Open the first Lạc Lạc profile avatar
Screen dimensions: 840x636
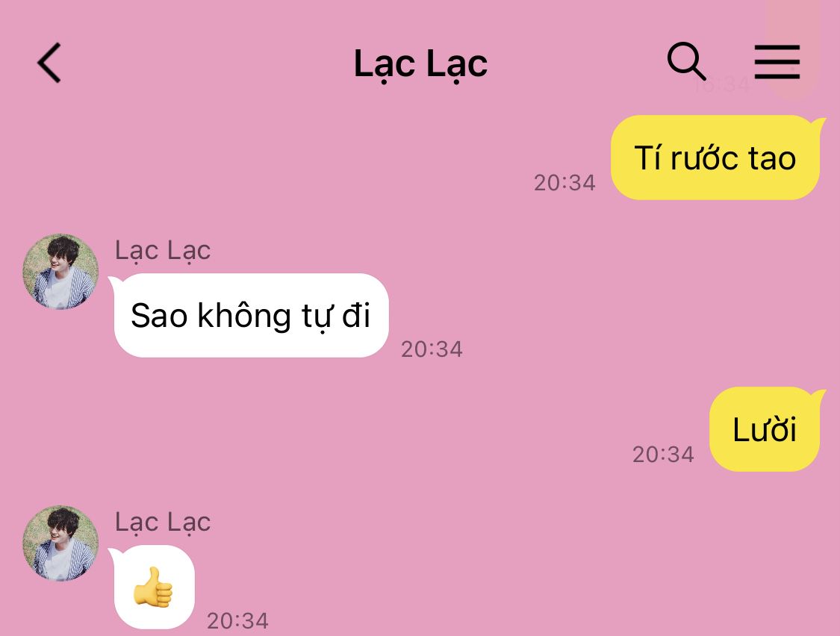pos(60,272)
